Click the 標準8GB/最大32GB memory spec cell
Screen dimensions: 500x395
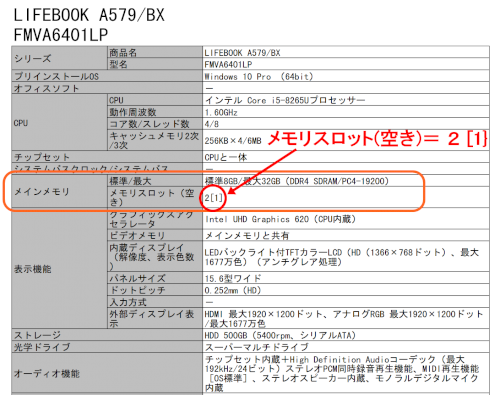point(346,181)
